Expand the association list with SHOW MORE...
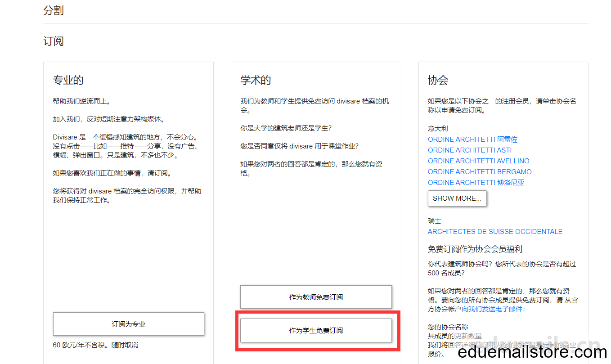The height and width of the screenshot is (364, 611). point(457,198)
